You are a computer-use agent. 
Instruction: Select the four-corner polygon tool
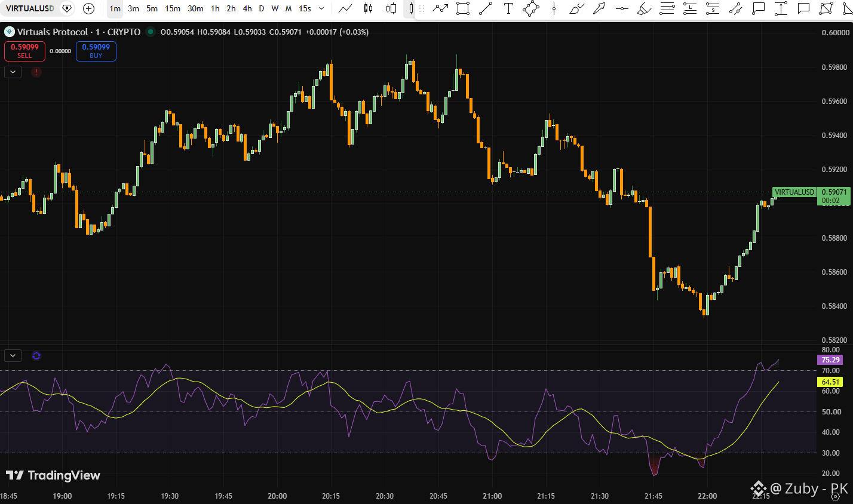826,8
